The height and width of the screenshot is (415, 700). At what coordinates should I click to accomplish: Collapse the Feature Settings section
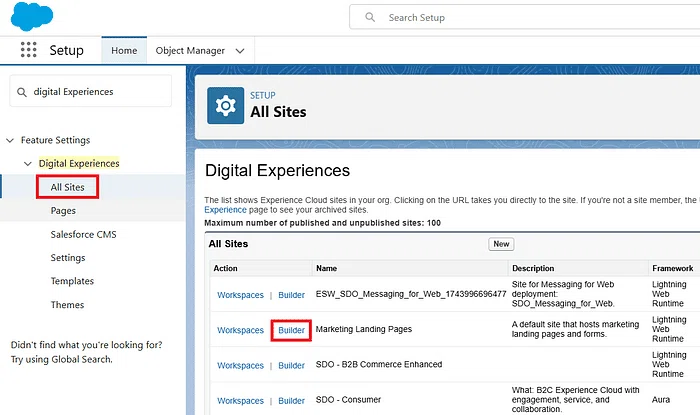(x=10, y=141)
